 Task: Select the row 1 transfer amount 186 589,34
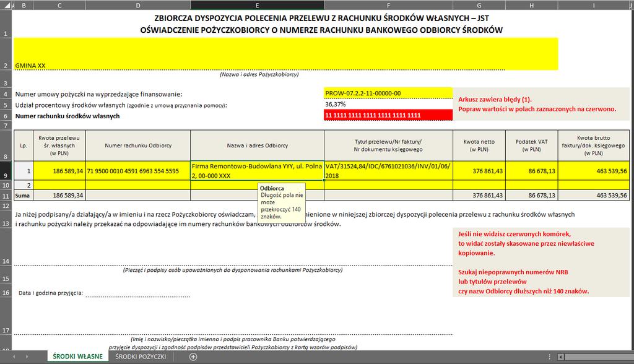[59, 171]
